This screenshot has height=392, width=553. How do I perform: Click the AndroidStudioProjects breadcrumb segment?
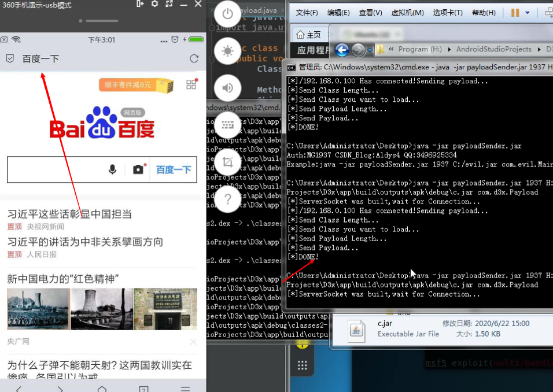(x=494, y=49)
